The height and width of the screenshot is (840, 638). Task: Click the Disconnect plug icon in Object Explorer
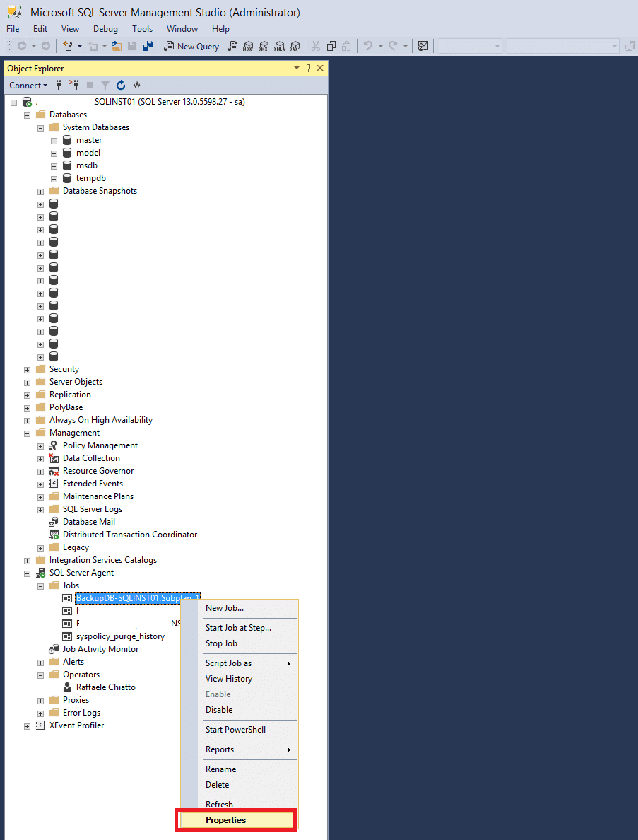tap(74, 85)
